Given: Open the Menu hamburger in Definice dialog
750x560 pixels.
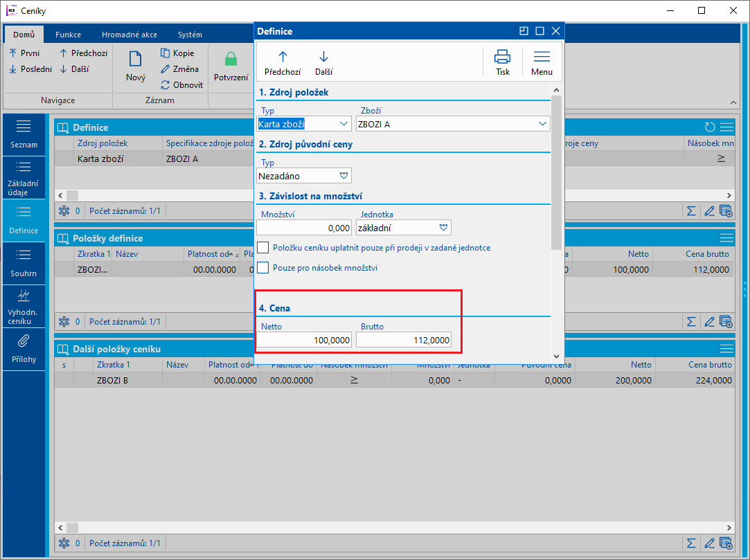Looking at the screenshot, I should pos(542,63).
